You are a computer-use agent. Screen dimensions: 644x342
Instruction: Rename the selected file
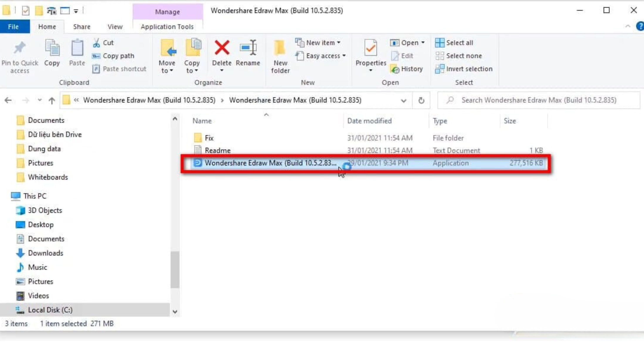[x=248, y=52]
